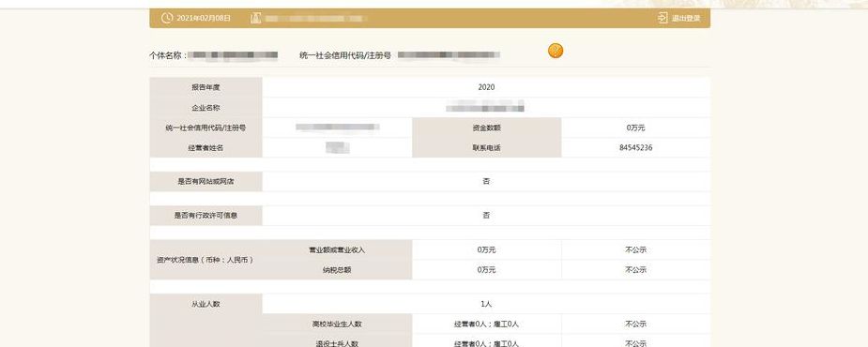Click the building icon in the gold bar
The height and width of the screenshot is (347, 868).
coord(255,18)
